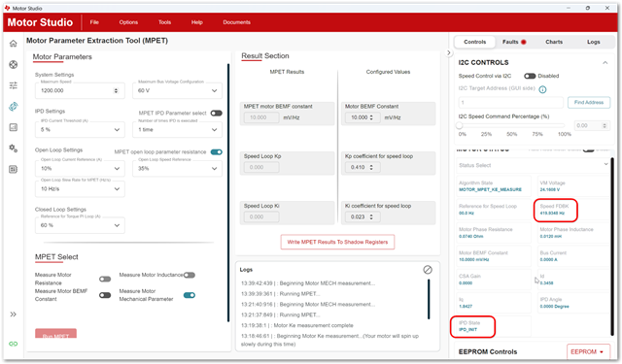Click the MOTOR_MPET_KE_MEASURE algorithm state value
The height and width of the screenshot is (364, 622).
coord(490,189)
